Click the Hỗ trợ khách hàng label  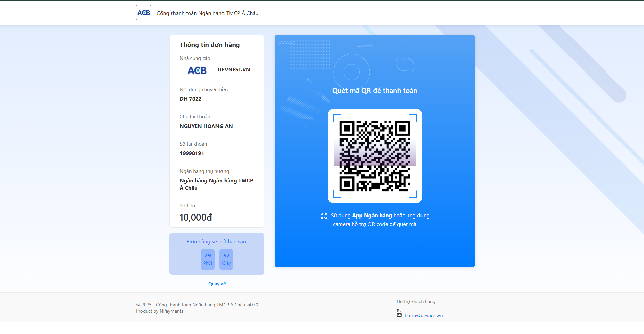416,301
